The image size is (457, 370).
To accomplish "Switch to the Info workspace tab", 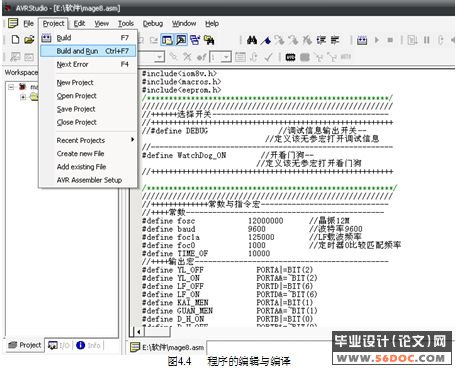I will click(x=88, y=345).
